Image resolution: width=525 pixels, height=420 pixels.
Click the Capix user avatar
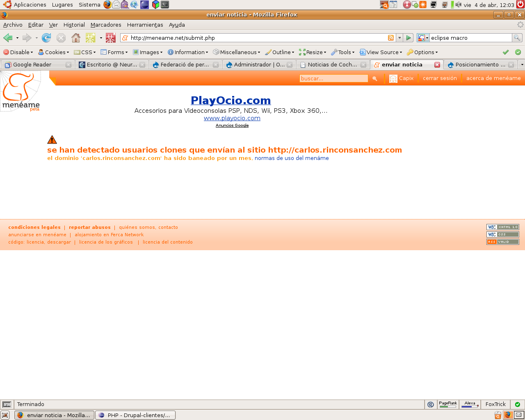[x=393, y=78]
